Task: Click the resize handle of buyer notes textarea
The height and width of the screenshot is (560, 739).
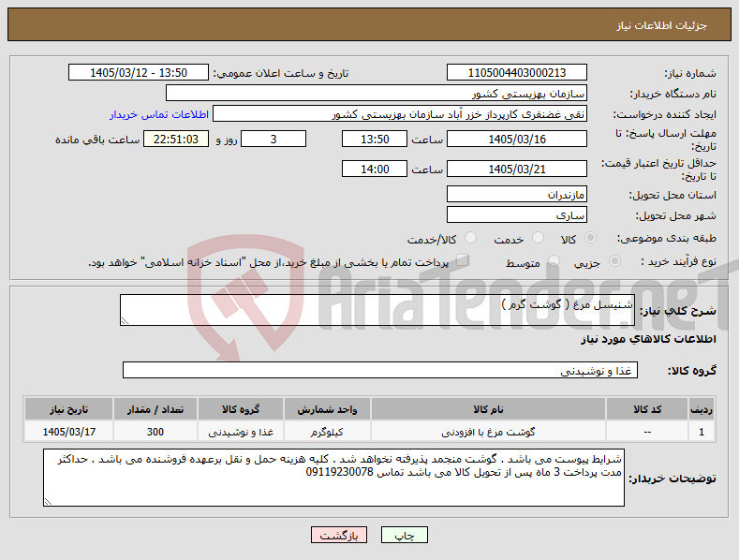Action: [x=48, y=502]
